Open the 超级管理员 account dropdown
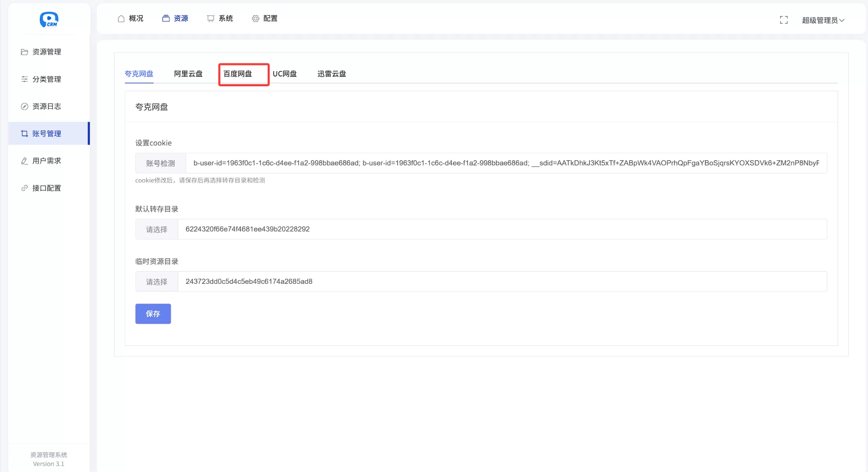The width and height of the screenshot is (868, 472). point(822,20)
